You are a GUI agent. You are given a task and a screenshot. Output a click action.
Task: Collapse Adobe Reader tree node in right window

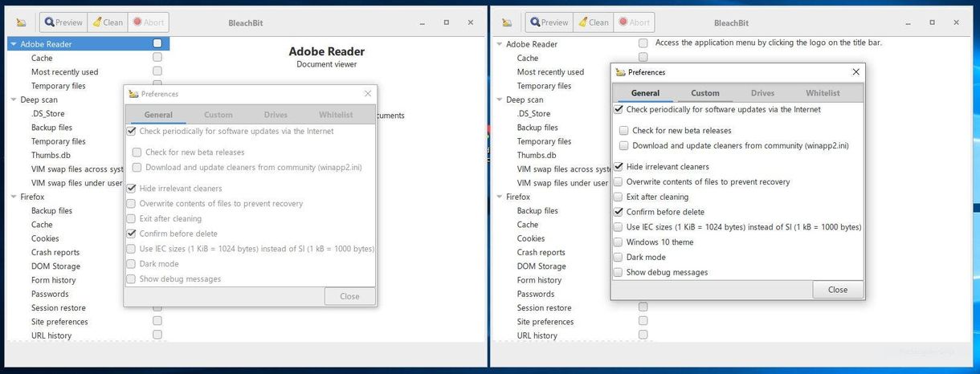click(500, 44)
